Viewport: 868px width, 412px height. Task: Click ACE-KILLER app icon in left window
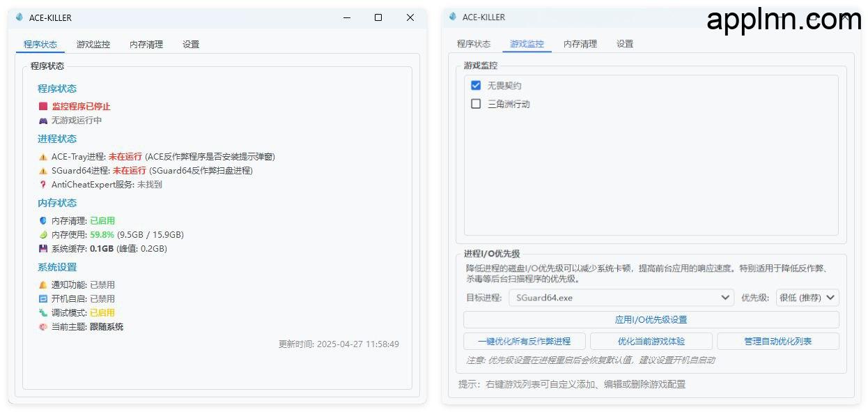(20, 17)
